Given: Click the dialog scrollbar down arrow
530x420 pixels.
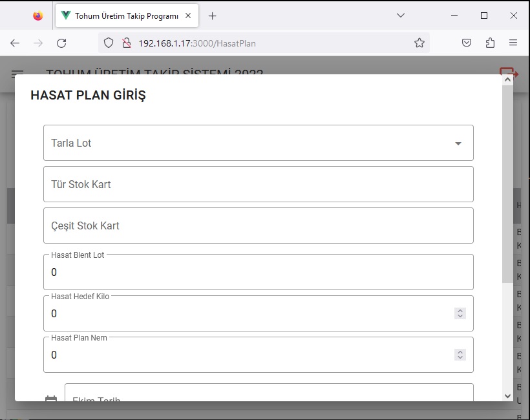Looking at the screenshot, I should coord(507,396).
